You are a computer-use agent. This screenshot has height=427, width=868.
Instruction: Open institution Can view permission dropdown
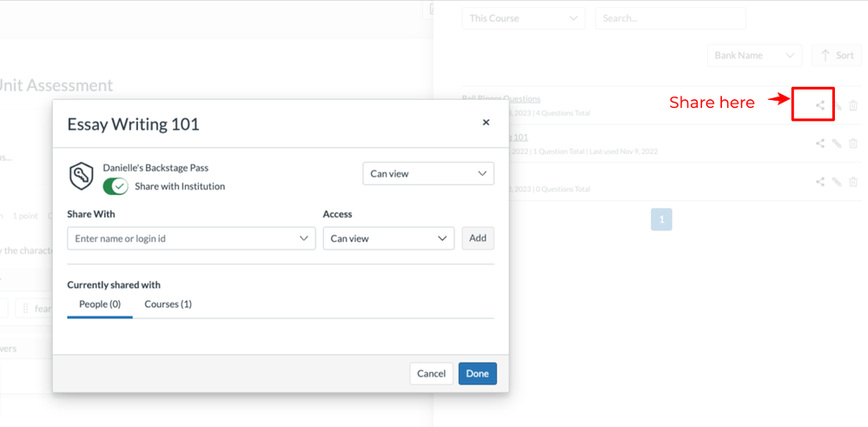pos(427,174)
